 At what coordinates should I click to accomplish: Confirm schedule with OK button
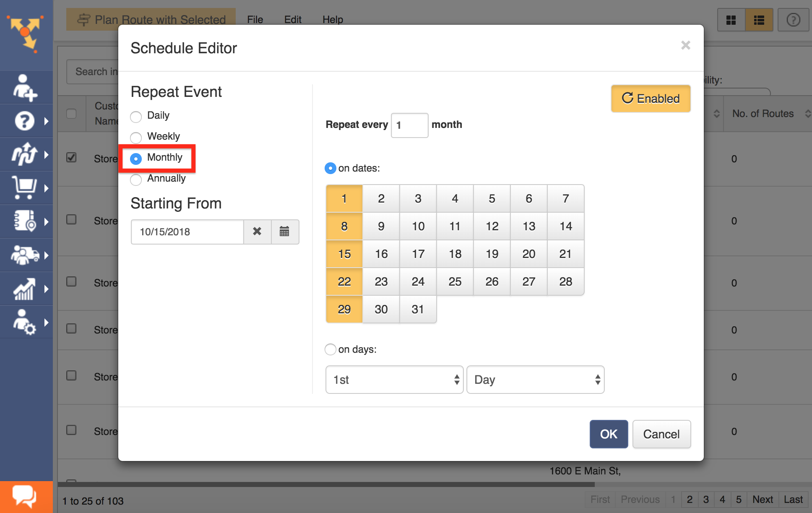[609, 434]
